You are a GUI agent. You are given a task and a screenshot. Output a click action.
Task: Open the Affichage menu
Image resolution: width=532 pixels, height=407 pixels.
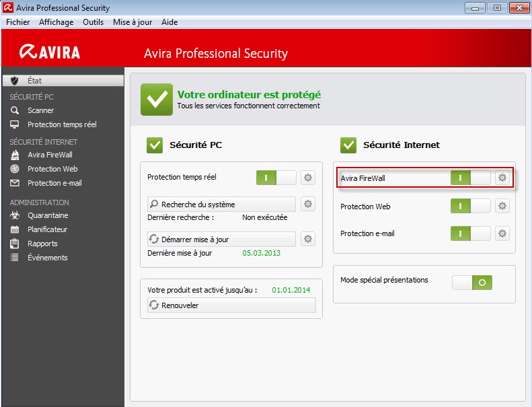(56, 22)
